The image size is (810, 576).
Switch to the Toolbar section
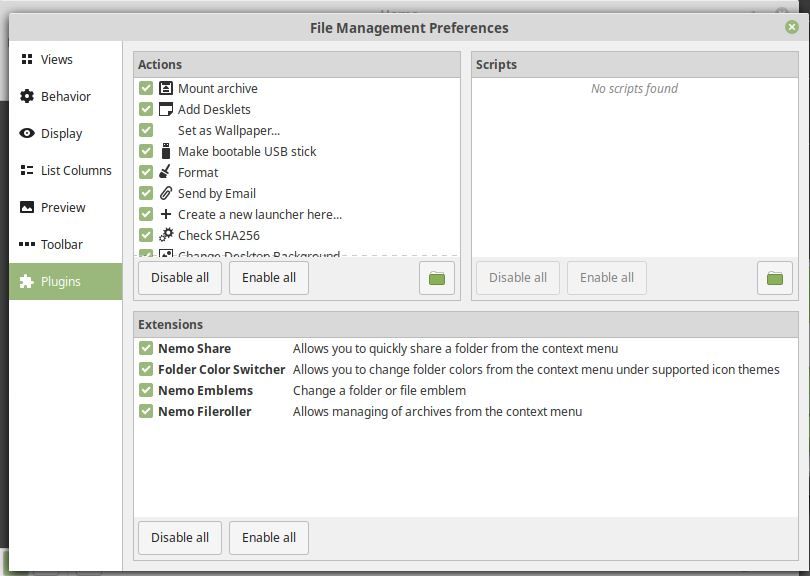point(66,244)
